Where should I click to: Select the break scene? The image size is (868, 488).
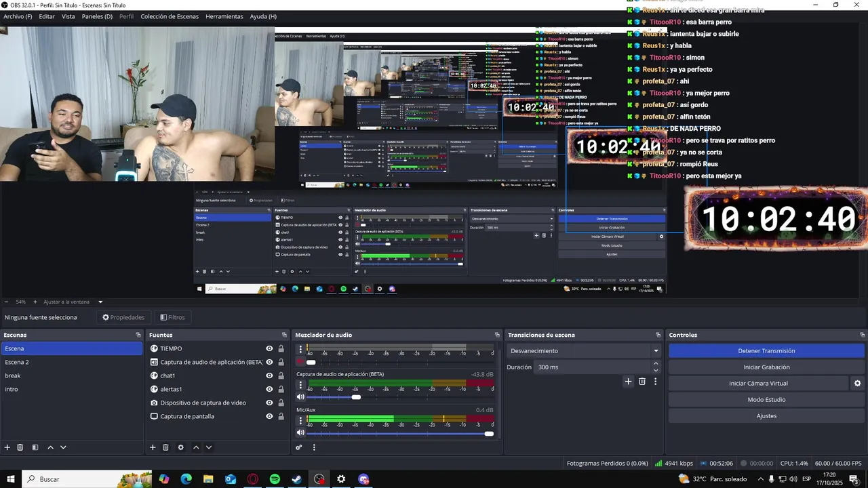tap(71, 375)
